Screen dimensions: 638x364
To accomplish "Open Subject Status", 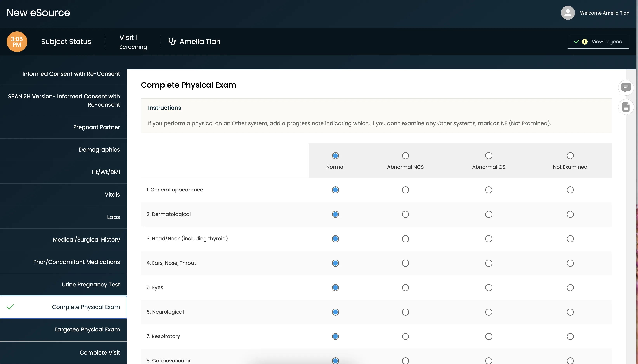I will coord(66,41).
